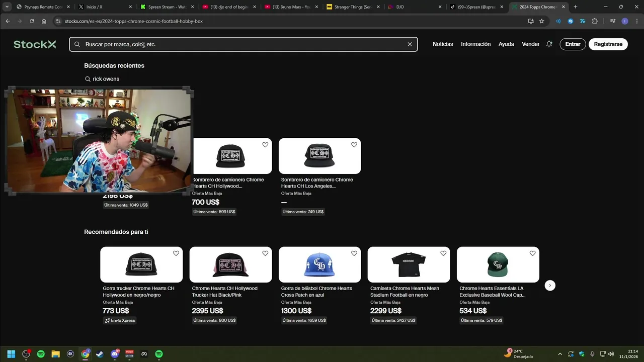Heart the Essentials LA Baseball Wool Cap
Viewport: 644px width, 362px height.
[x=532, y=253]
